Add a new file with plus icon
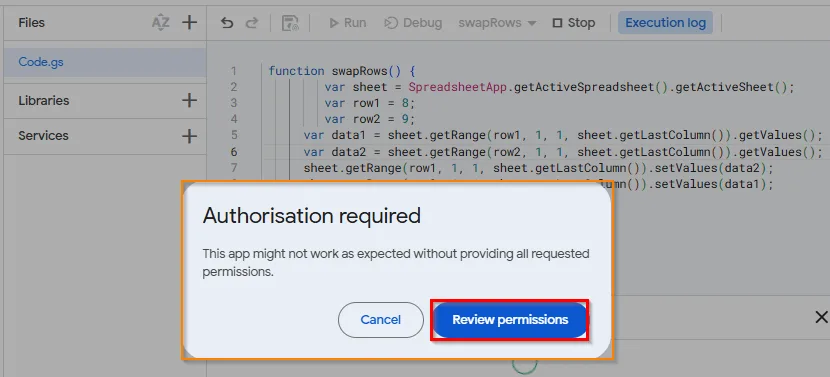This screenshot has width=830, height=377. [189, 22]
